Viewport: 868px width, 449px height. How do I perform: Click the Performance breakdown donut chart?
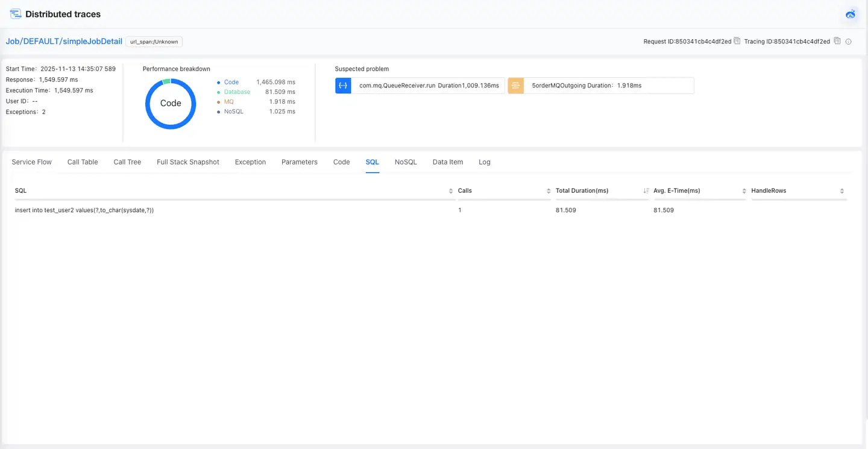pos(171,104)
